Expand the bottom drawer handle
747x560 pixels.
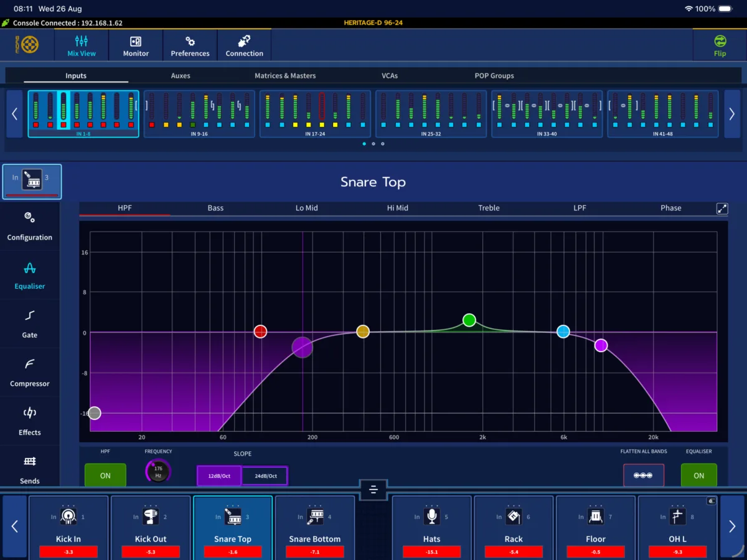pyautogui.click(x=373, y=490)
